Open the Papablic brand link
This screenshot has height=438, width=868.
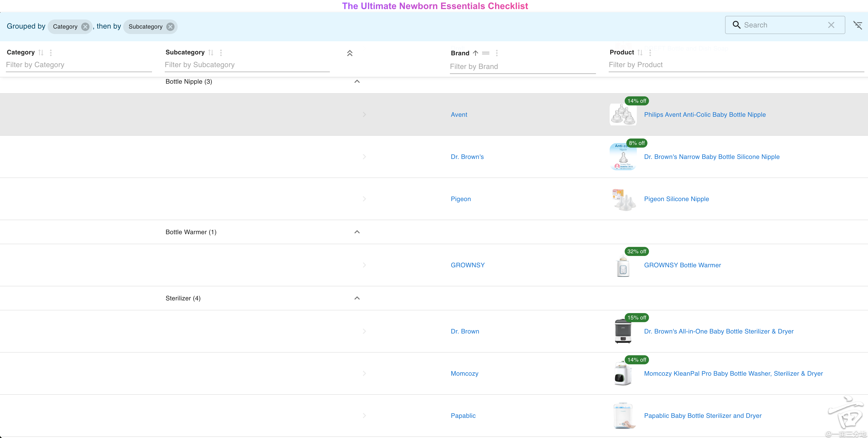click(463, 416)
